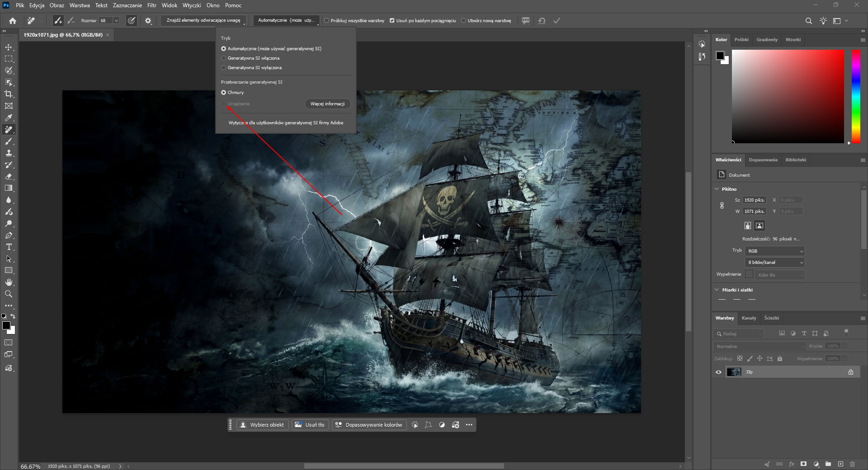Screen dimensions: 868x470
Task: Select the Eraser tool
Action: 9,177
